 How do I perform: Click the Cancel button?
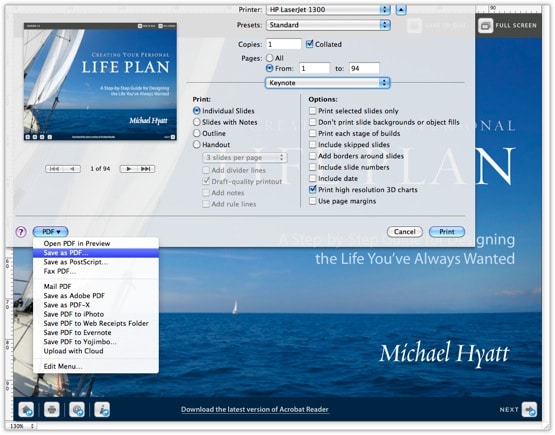tap(405, 232)
